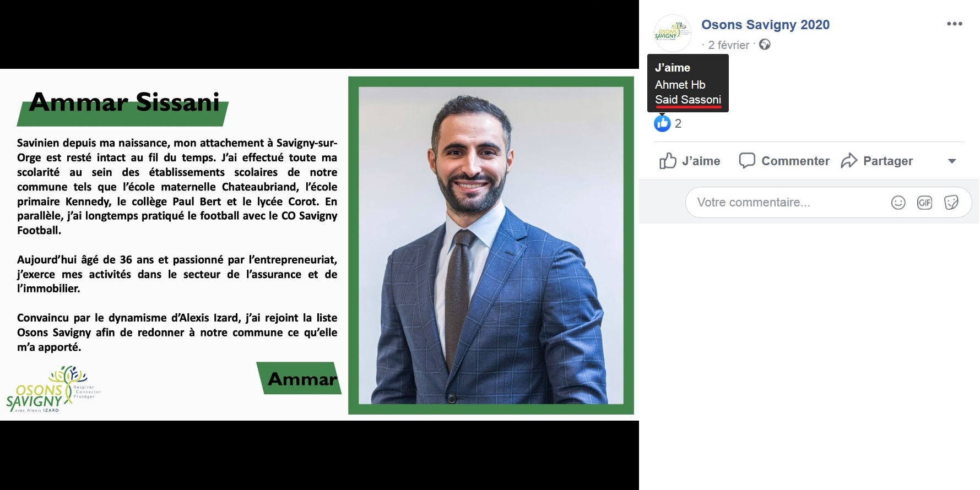Screen dimensions: 980x490
Task: Click the public globe privacy icon
Action: 765,45
